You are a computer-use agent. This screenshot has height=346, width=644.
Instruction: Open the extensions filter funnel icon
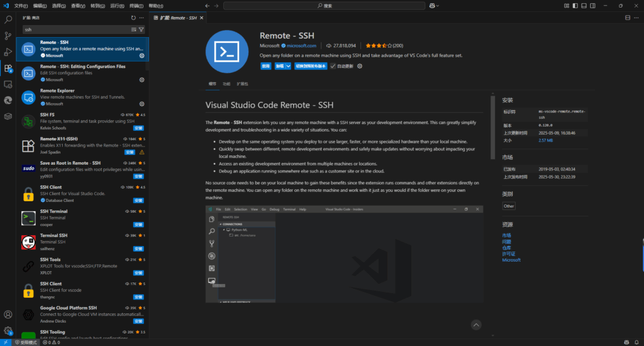tap(142, 30)
